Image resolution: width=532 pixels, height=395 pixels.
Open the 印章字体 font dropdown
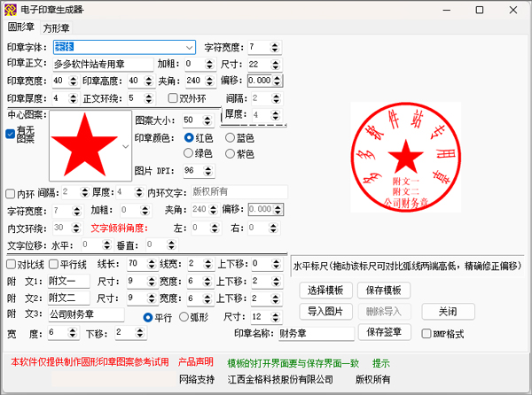coord(190,48)
